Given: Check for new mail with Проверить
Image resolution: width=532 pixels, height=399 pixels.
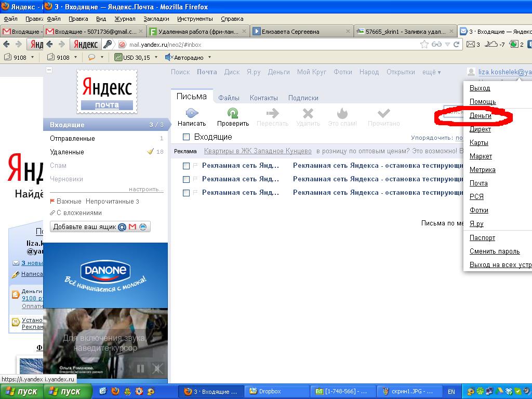Looking at the screenshot, I should point(233,117).
